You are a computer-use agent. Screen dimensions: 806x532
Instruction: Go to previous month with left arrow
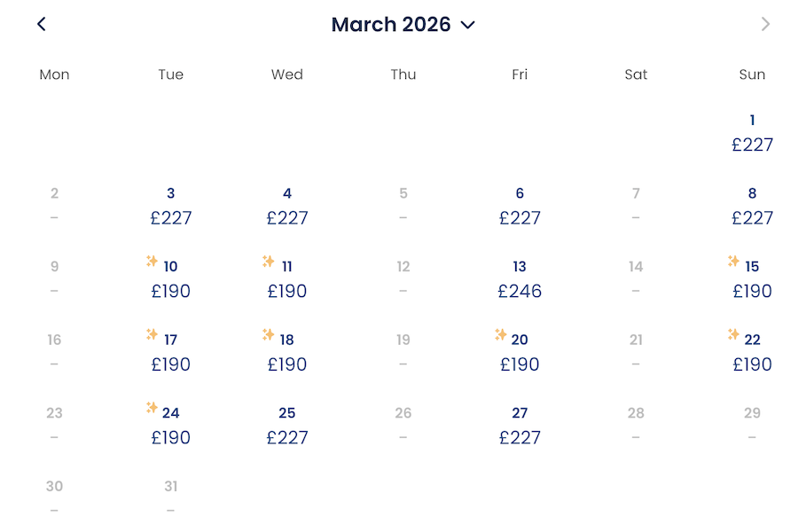pos(42,24)
